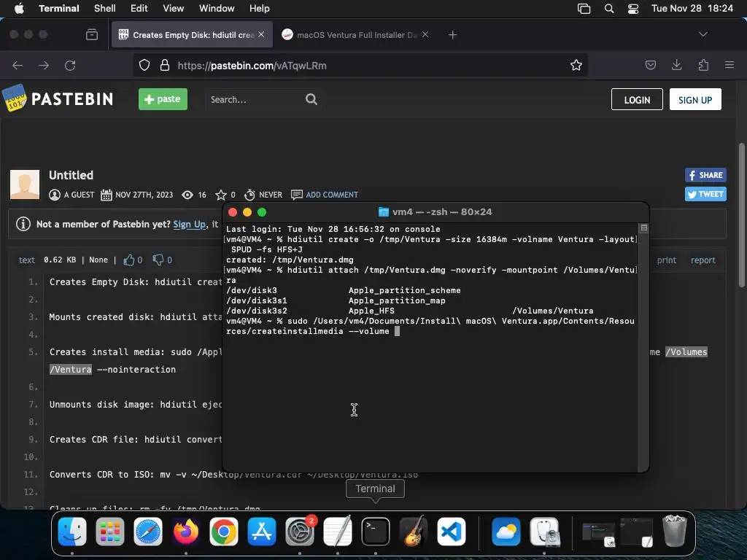Open Finder from the Dock
The image size is (747, 560).
tap(72, 532)
